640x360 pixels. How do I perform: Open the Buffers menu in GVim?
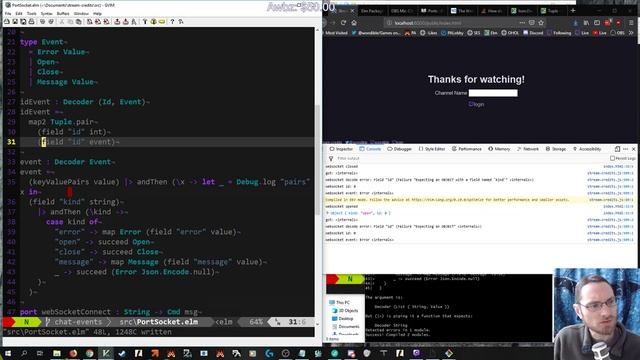click(63, 13)
